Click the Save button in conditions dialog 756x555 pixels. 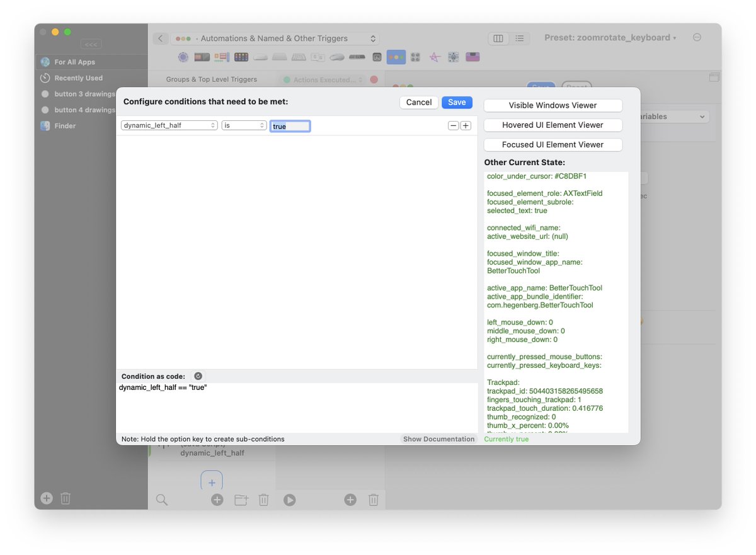point(457,102)
